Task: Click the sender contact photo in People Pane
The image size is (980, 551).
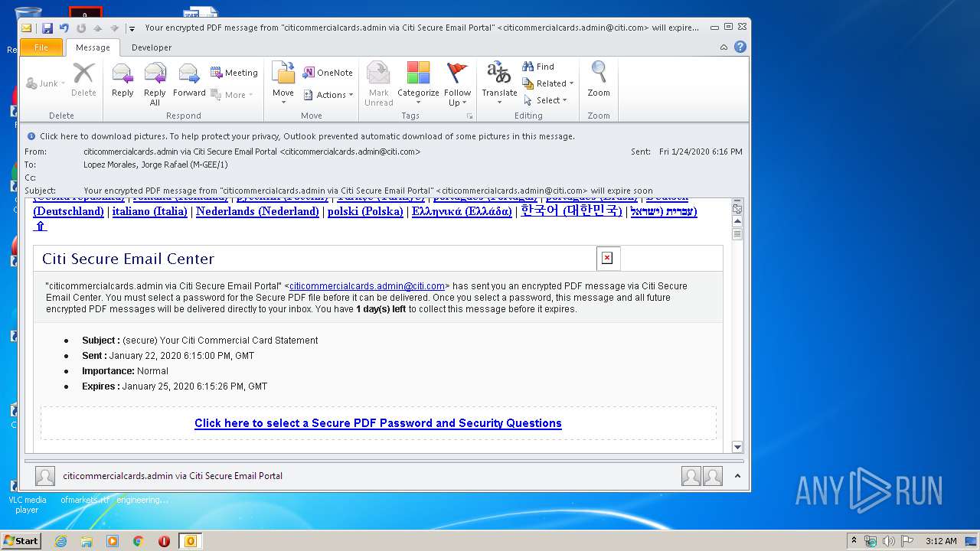Action: pyautogui.click(x=45, y=476)
